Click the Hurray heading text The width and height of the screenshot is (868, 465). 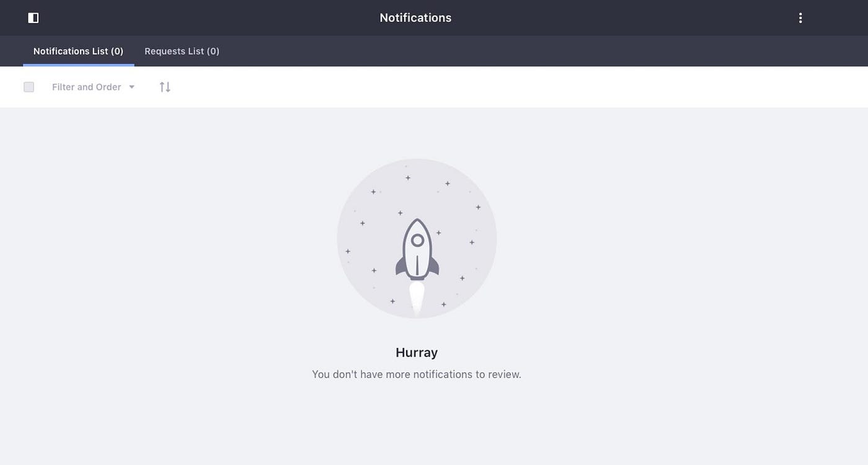[416, 352]
